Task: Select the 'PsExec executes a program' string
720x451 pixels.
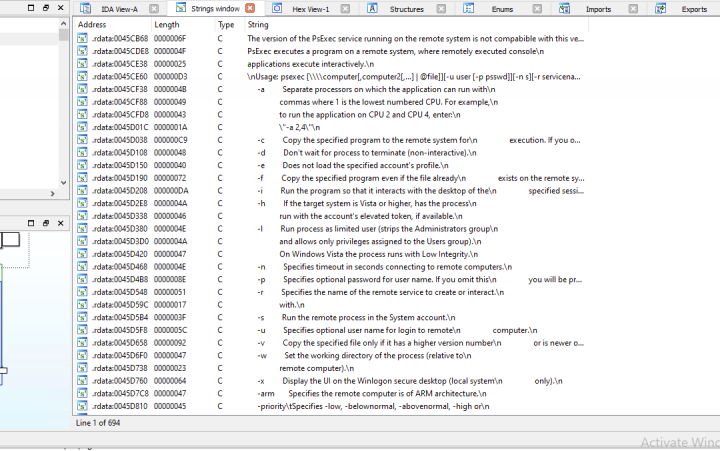Action: [395, 51]
